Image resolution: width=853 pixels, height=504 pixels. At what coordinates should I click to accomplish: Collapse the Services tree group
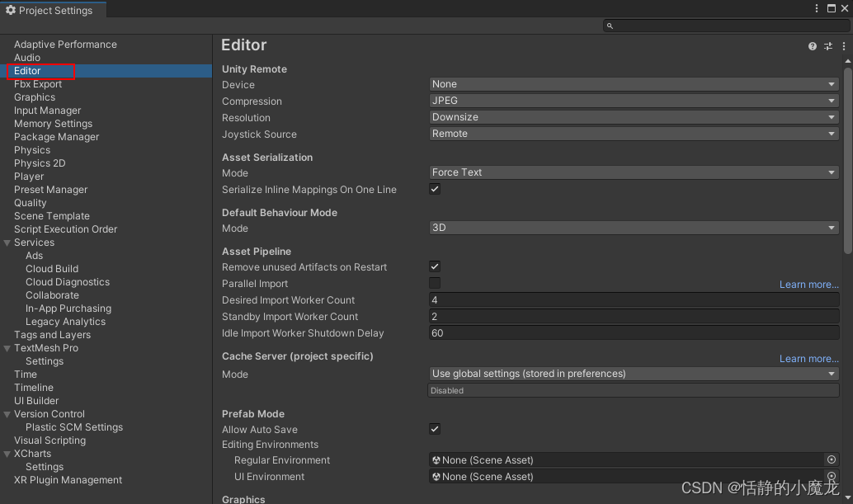[7, 243]
